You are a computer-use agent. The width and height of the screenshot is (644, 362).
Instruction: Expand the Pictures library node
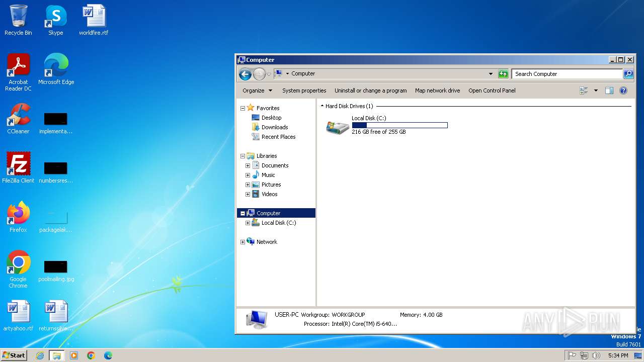[248, 185]
